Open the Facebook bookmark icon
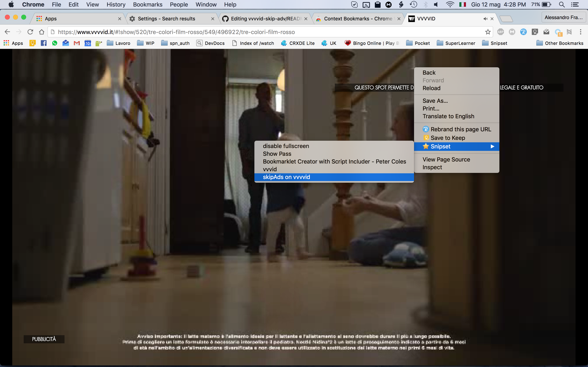This screenshot has height=367, width=588. click(x=43, y=43)
